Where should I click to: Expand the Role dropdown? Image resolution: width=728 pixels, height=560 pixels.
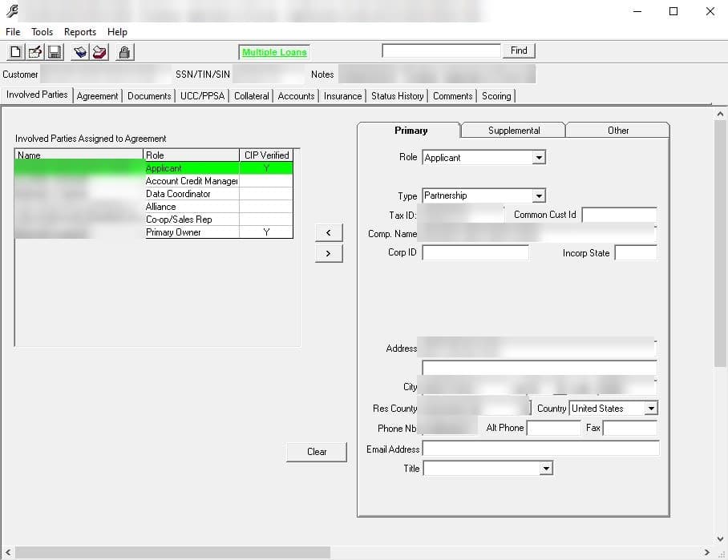pos(539,158)
